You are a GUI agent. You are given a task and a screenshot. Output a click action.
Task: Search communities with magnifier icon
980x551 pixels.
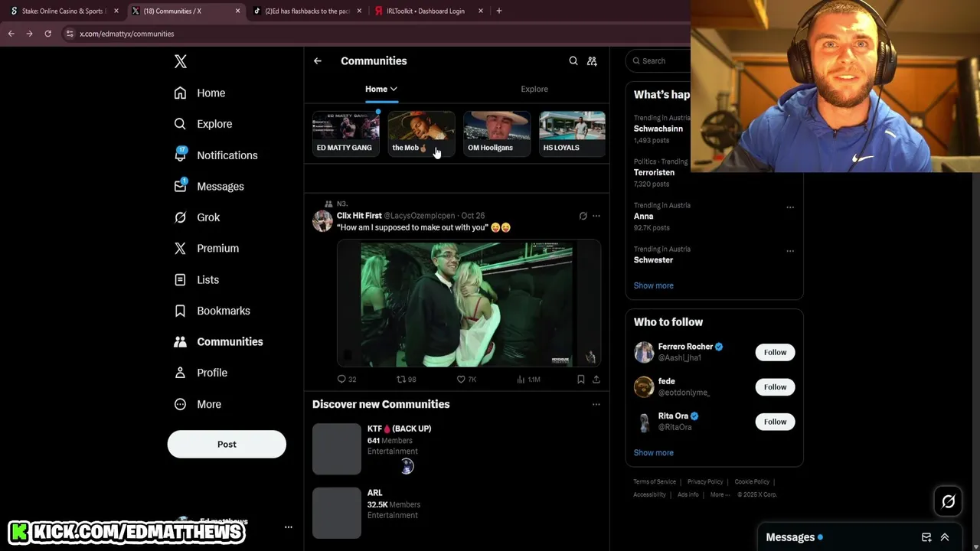tap(573, 61)
